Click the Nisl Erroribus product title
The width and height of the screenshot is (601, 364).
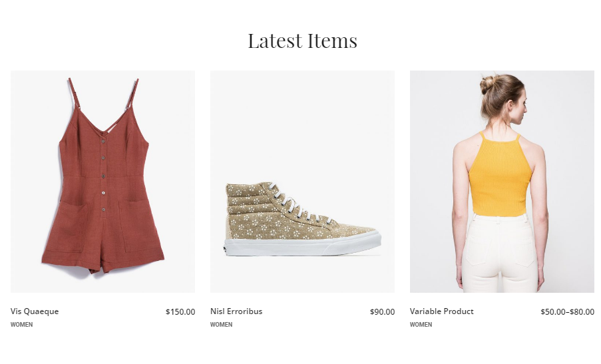tap(236, 311)
